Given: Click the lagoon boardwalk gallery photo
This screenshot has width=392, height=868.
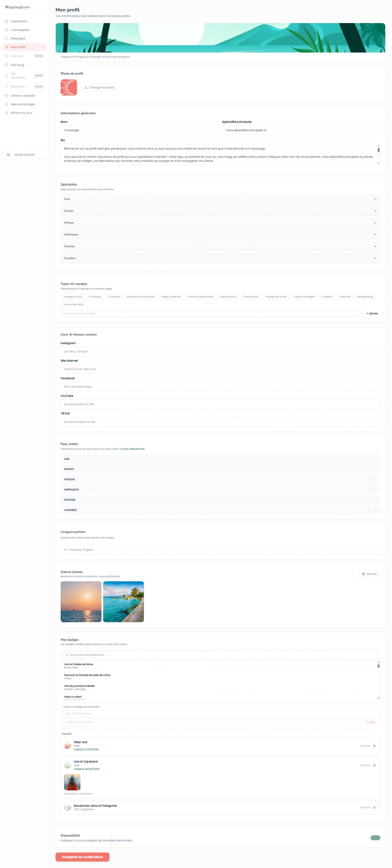Looking at the screenshot, I should point(123,602).
